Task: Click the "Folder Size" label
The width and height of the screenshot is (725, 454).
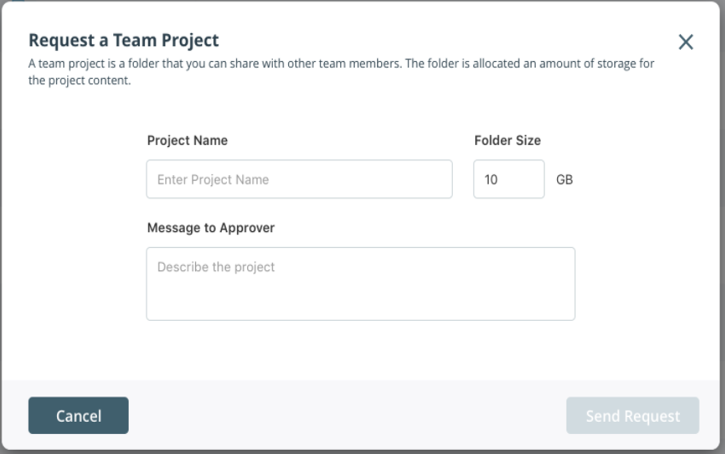Action: click(x=507, y=141)
